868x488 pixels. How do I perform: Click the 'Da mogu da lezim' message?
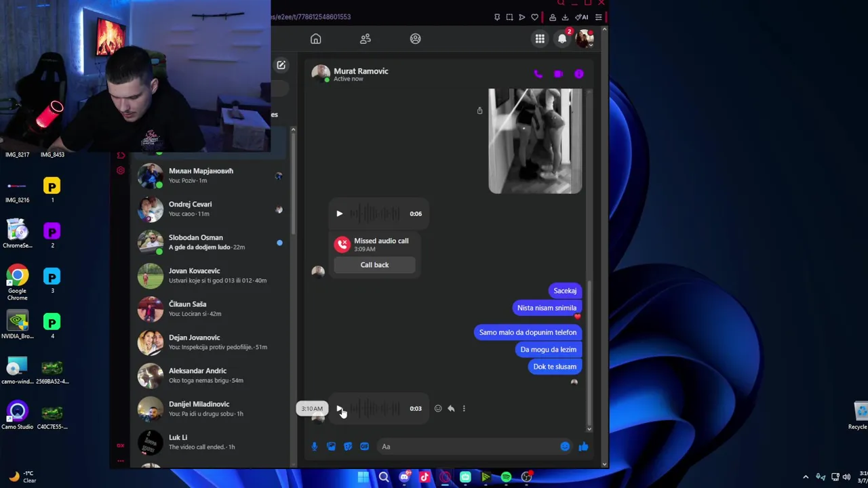click(x=548, y=350)
